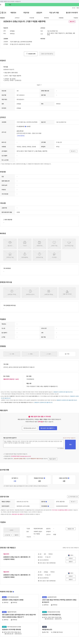
Task: Open the 직업 능력 개발 menu
Action: tap(54, 12)
